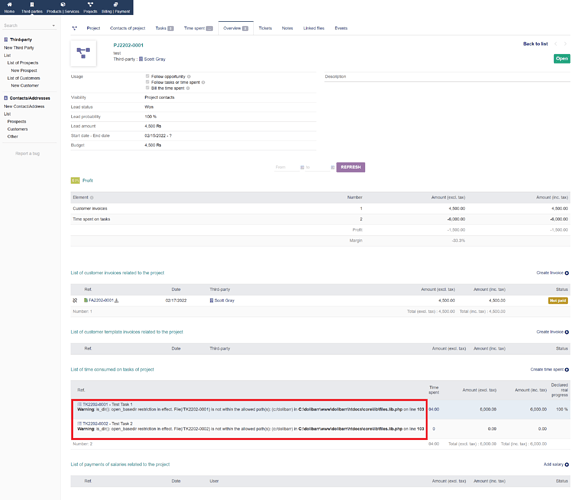Download PDF of invoice FA2202-0001
This screenshot has height=500, width=578.
click(116, 301)
